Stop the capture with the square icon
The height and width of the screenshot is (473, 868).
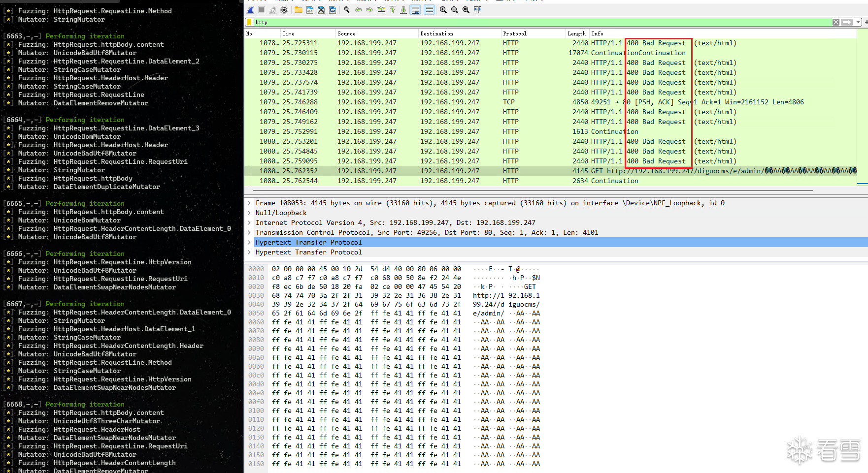[262, 10]
